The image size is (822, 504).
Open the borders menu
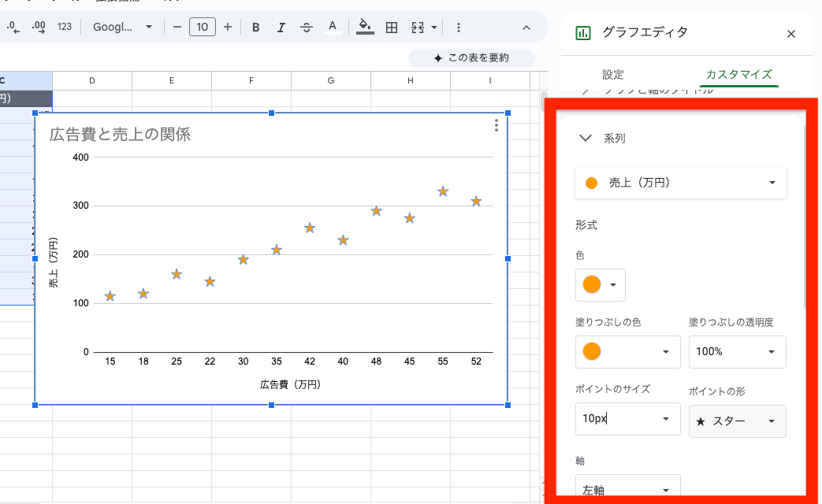click(x=391, y=26)
